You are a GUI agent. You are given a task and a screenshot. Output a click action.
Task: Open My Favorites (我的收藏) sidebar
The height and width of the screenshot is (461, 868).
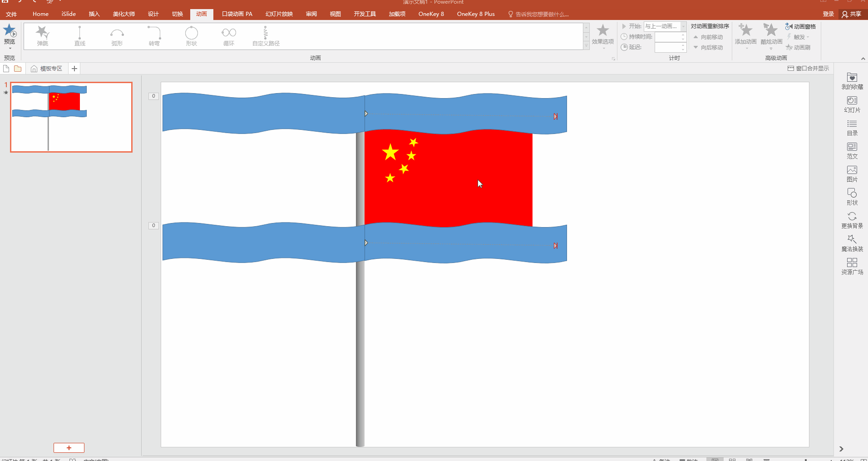[x=852, y=81]
